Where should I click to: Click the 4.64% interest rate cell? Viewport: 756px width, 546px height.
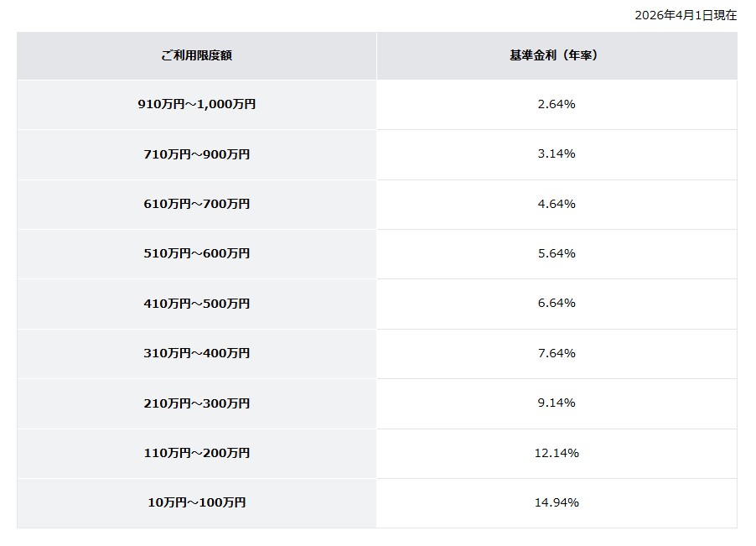coord(557,204)
